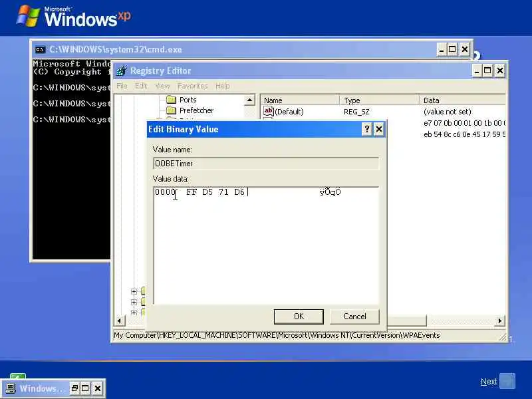The width and height of the screenshot is (532, 399).
Task: Click the registry path in status bar
Action: (x=277, y=336)
